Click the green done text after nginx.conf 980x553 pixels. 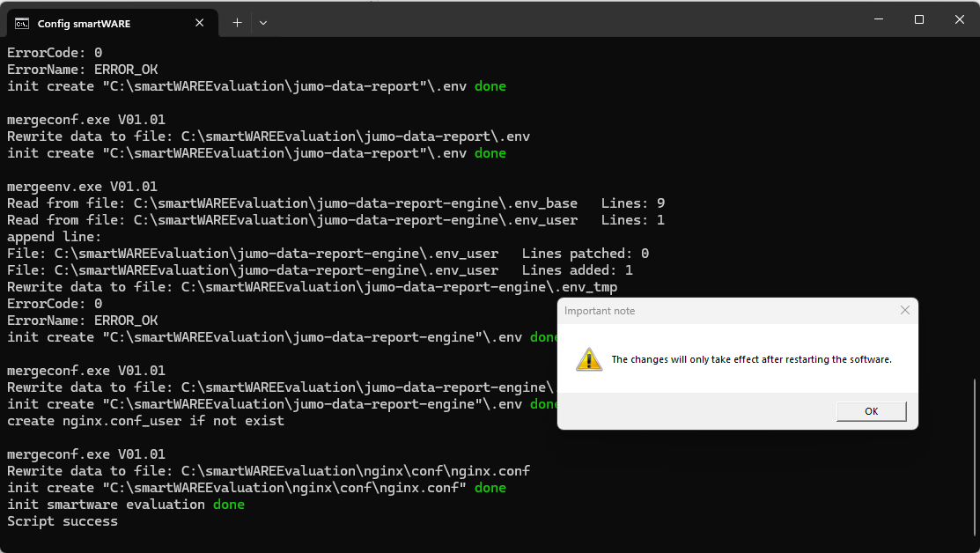tap(490, 487)
